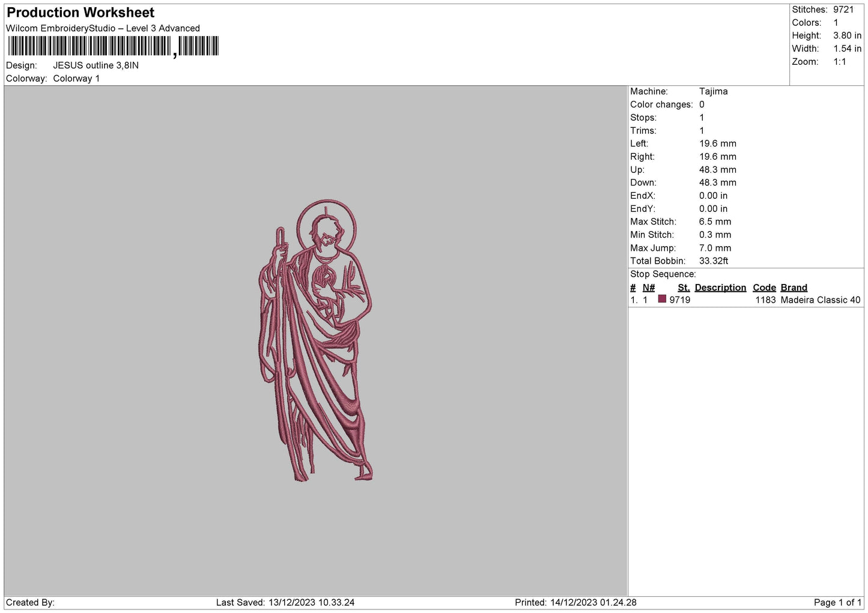Click the Height value 3.80 in
The height and width of the screenshot is (613, 868).
click(x=847, y=36)
